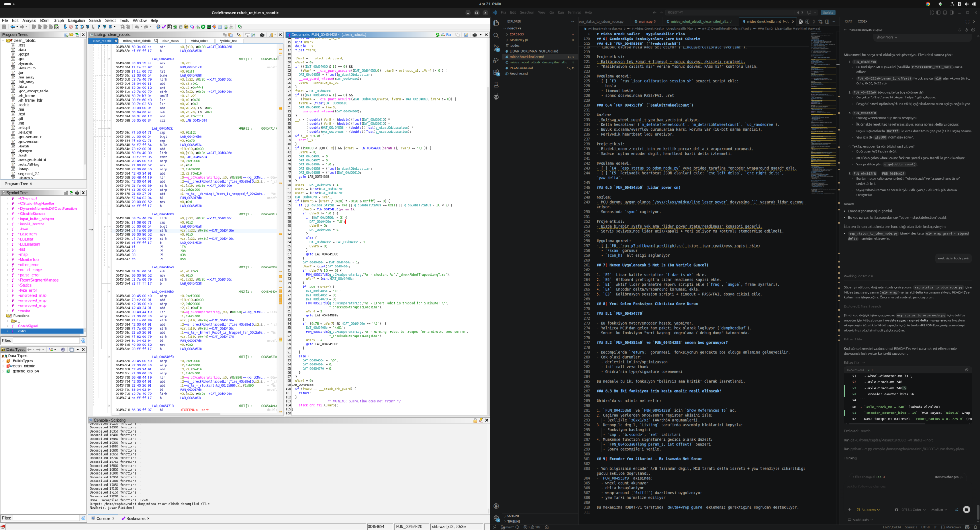Open GPT-5.3-Codex model selector dropdown
Viewport: 980px width, 530px height.
(911, 509)
